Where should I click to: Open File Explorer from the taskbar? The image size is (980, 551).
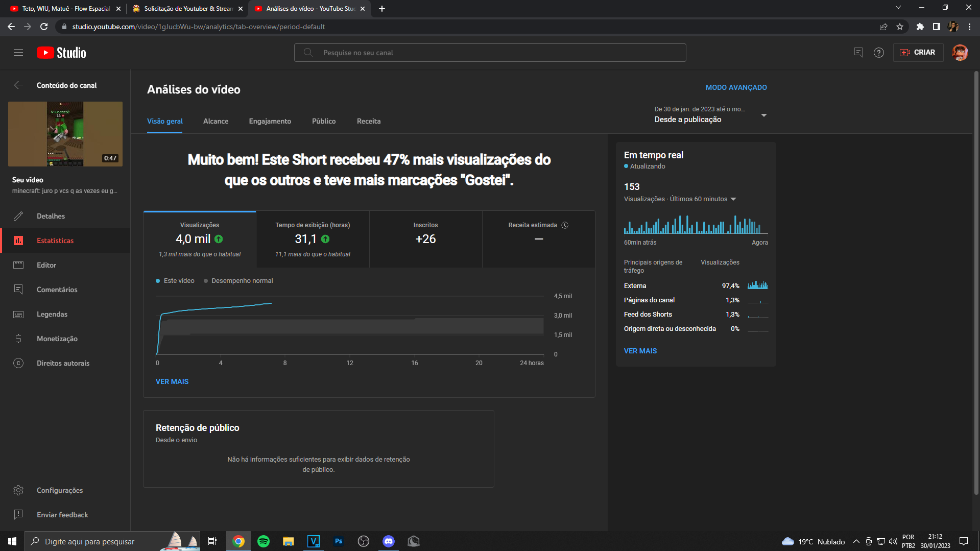tap(289, 541)
